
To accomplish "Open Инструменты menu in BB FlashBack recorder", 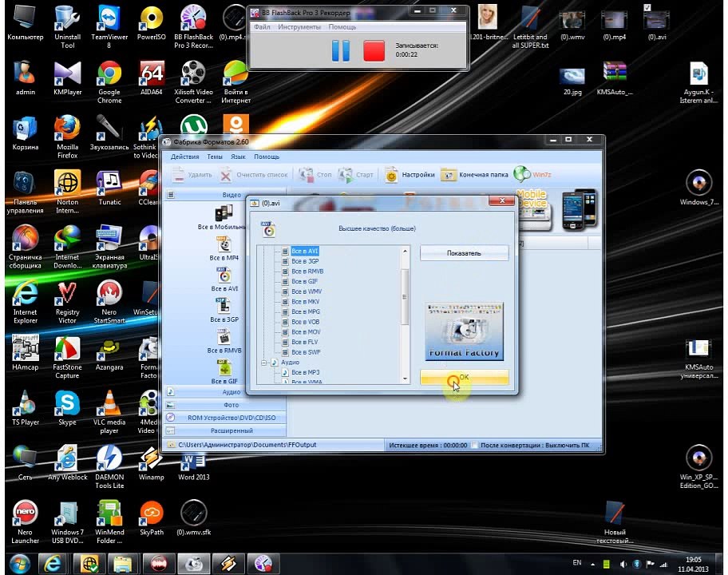I will coord(299,27).
